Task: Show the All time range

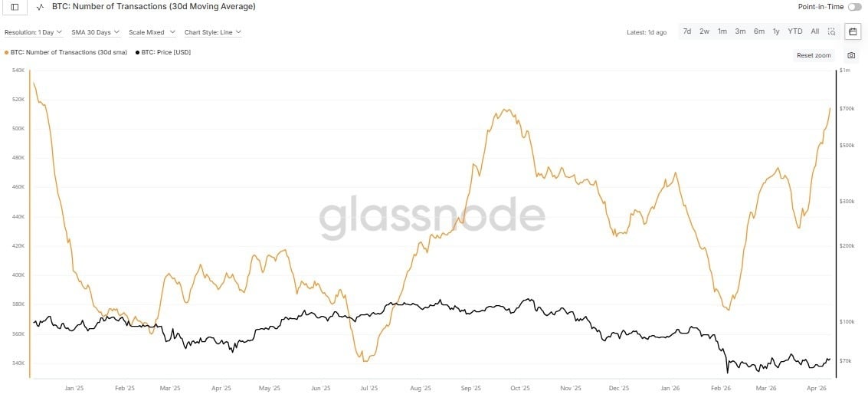Action: tap(814, 31)
